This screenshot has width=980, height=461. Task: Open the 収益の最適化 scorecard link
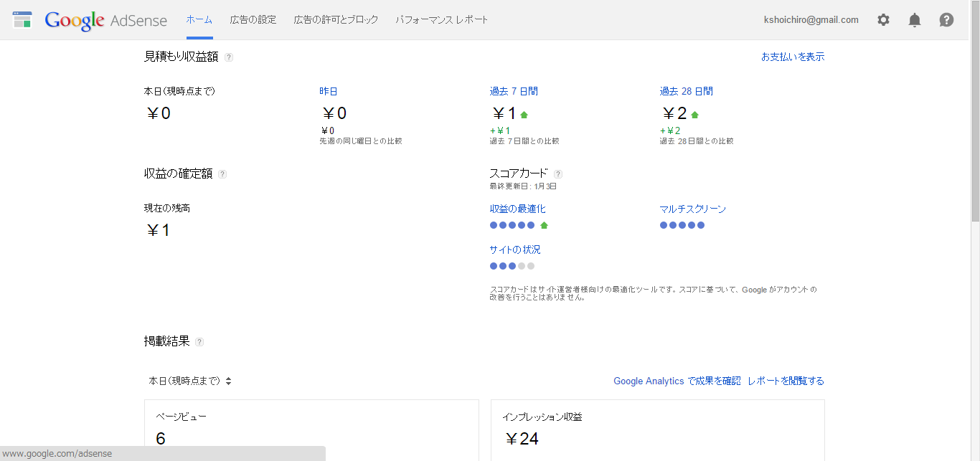pos(518,209)
